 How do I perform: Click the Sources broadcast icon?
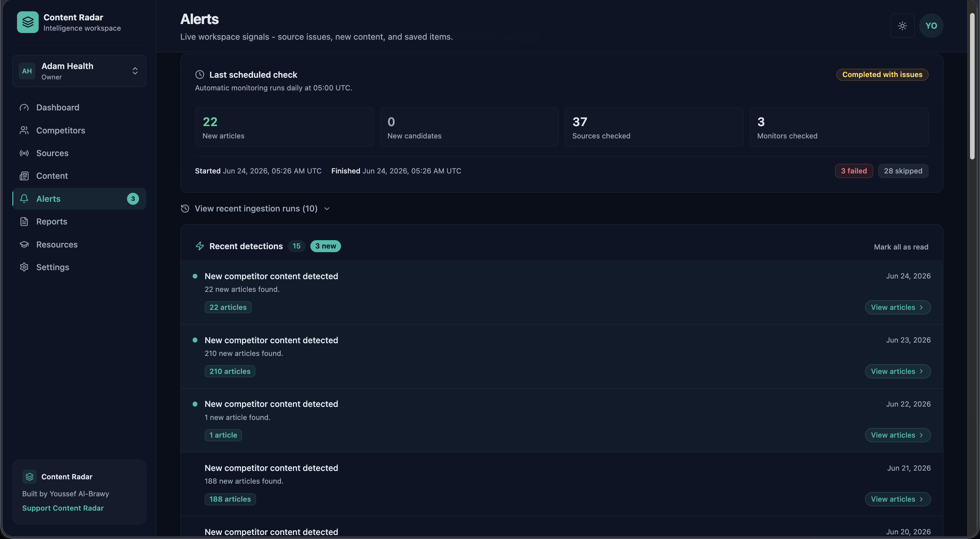pos(24,153)
